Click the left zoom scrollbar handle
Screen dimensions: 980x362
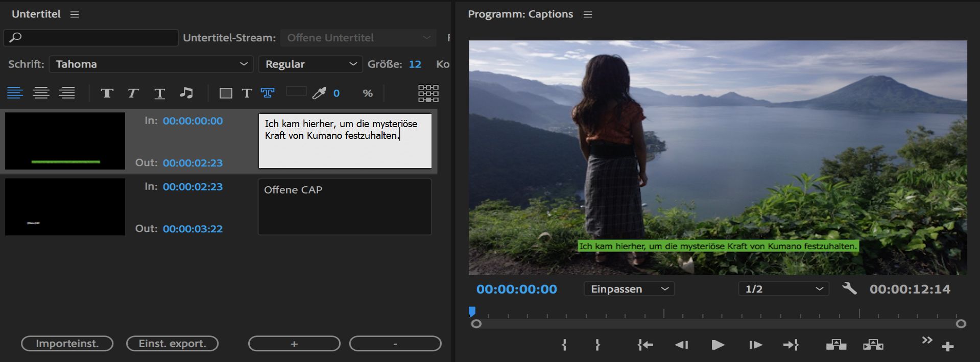pyautogui.click(x=476, y=324)
